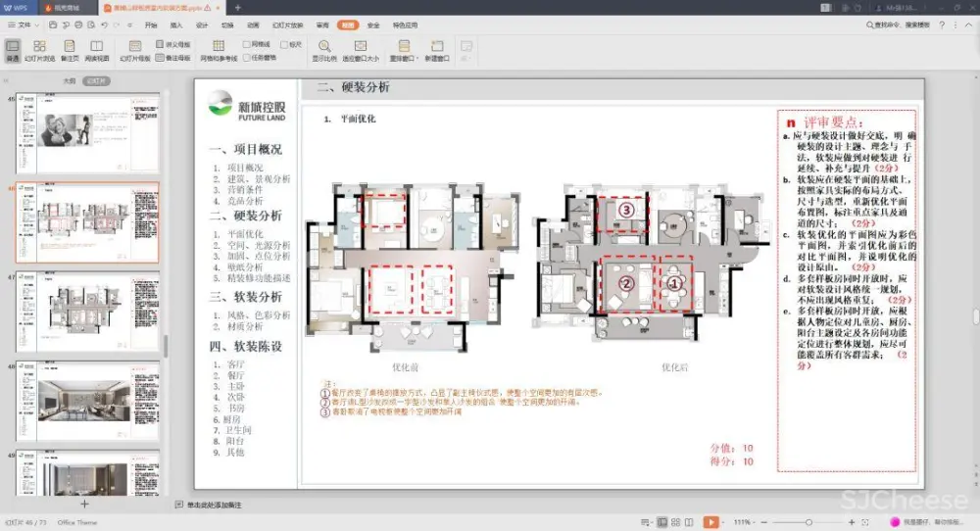Click the Zoom ratio (显示比例) icon
The width and height of the screenshot is (980, 531).
click(324, 50)
